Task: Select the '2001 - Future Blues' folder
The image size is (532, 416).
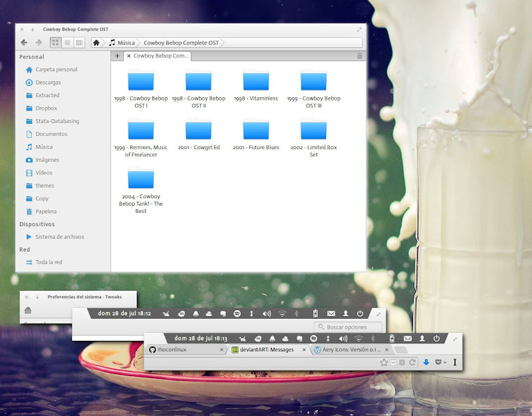Action: pos(256,132)
